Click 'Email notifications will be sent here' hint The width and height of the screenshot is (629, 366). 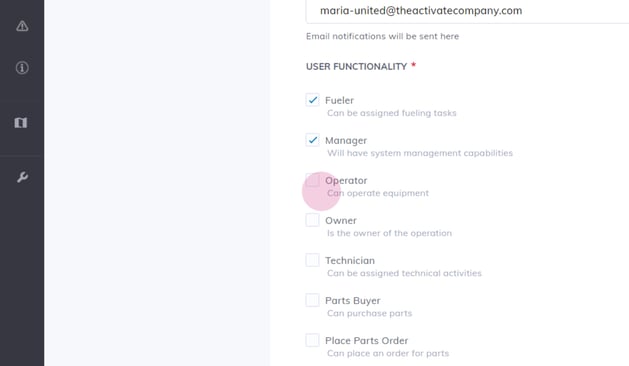pyautogui.click(x=382, y=37)
